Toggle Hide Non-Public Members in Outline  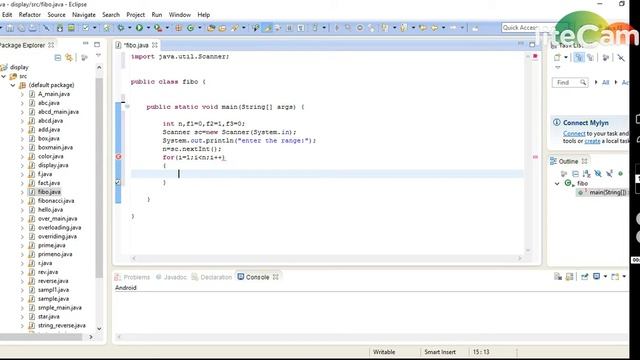pyautogui.click(x=620, y=174)
